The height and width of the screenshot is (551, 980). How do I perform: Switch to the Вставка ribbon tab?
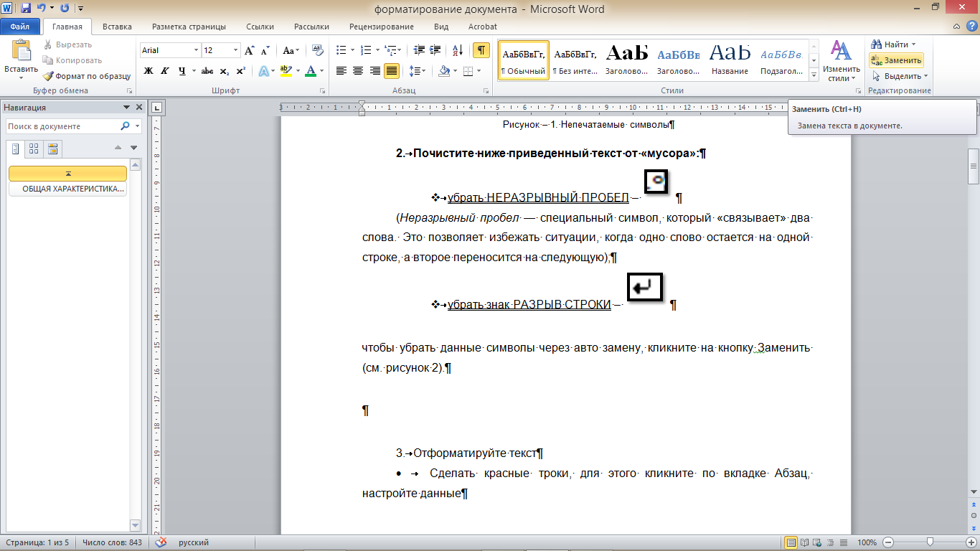[117, 27]
